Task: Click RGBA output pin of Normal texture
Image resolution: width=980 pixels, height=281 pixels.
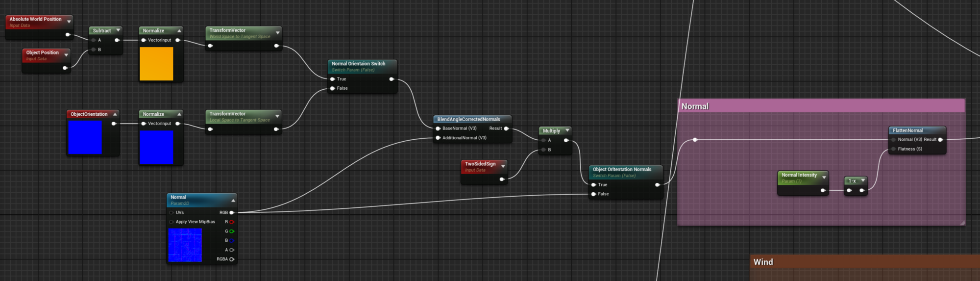Action: pos(232,259)
